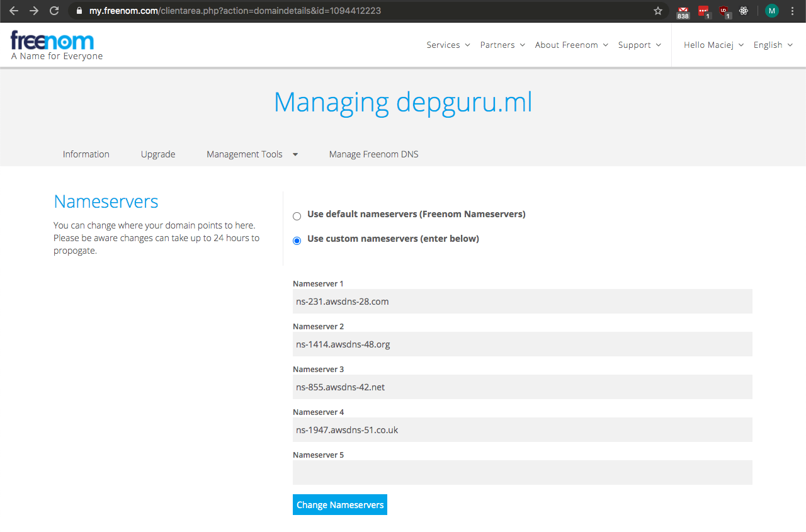Open the Gmail checker extension
The width and height of the screenshot is (806, 532).
click(683, 11)
